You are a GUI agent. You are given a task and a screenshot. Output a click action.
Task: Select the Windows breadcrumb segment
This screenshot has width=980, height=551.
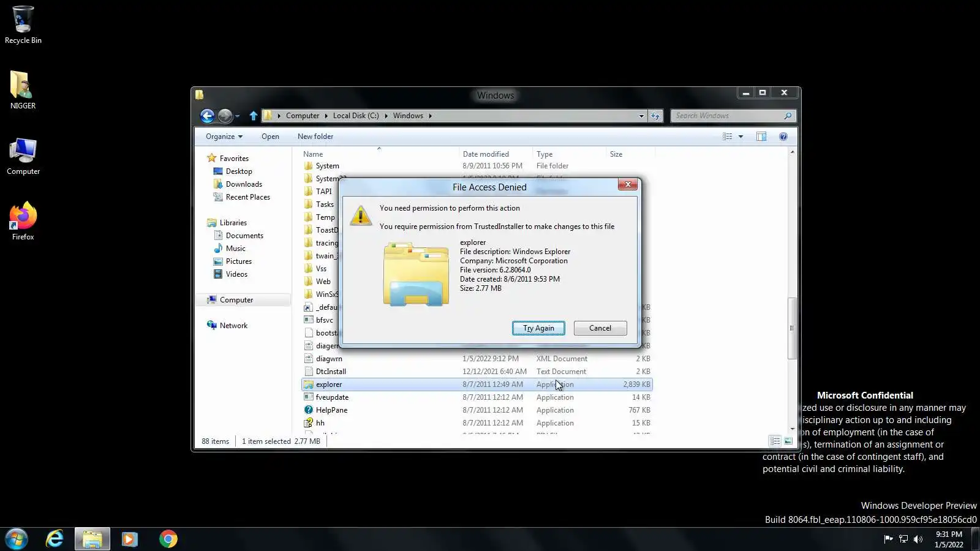(408, 116)
